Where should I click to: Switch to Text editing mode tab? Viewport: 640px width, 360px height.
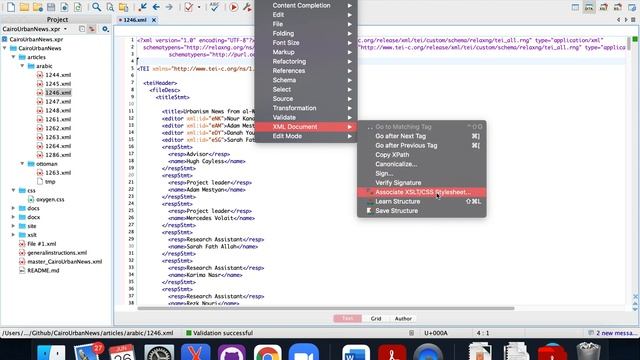click(347, 318)
